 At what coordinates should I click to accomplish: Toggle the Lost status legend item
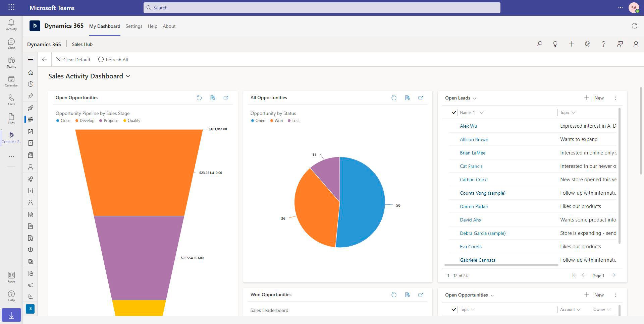[293, 121]
